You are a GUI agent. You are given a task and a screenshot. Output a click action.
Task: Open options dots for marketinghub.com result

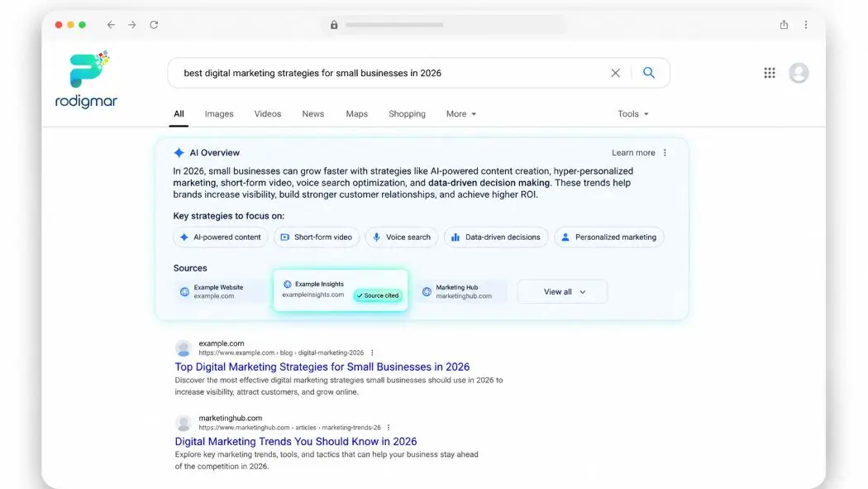389,428
